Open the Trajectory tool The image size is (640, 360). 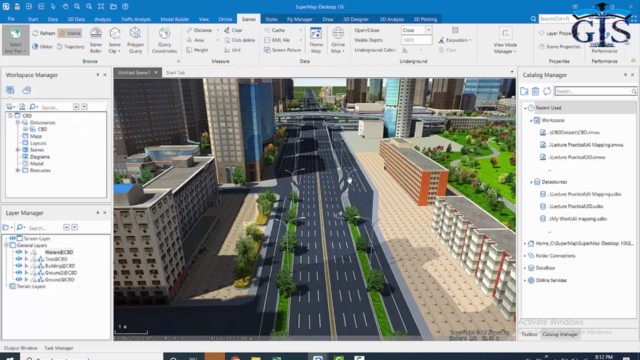point(71,47)
